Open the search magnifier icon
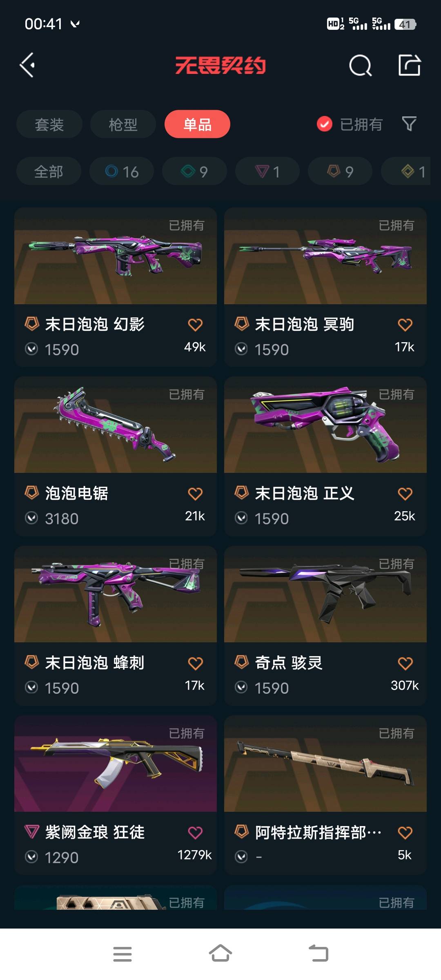 click(x=360, y=65)
